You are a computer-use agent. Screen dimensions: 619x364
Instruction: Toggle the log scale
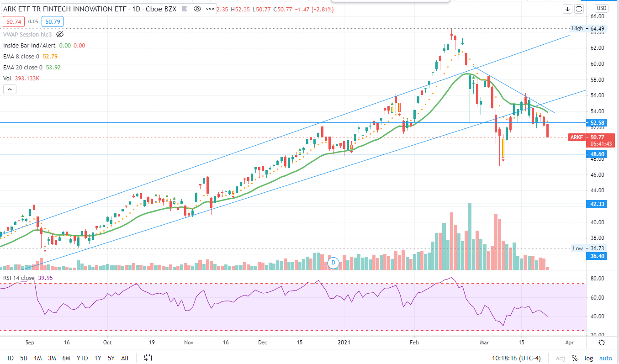click(x=588, y=358)
